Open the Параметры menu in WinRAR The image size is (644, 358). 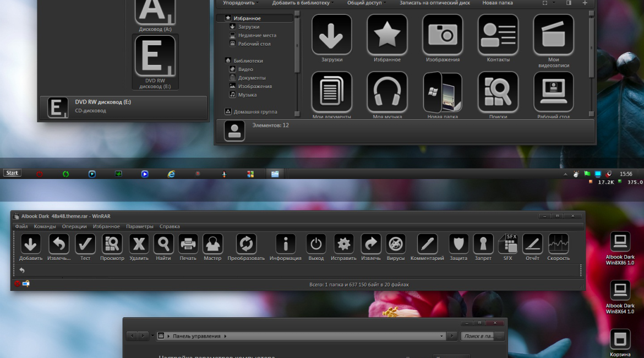tap(140, 226)
